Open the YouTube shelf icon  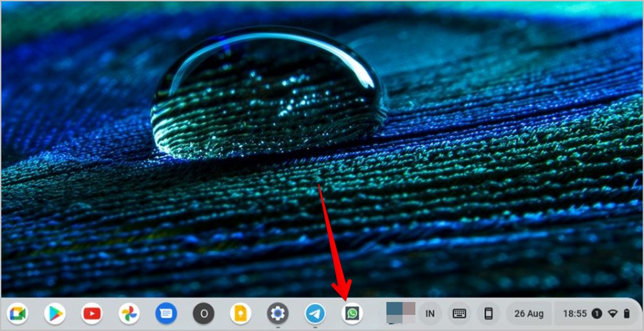pyautogui.click(x=91, y=314)
